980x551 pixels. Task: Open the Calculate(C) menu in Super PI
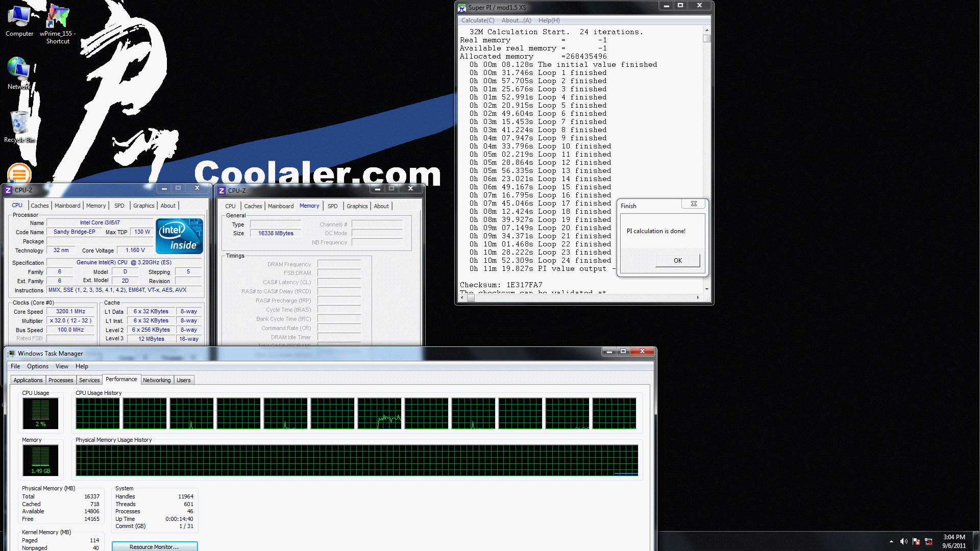478,20
